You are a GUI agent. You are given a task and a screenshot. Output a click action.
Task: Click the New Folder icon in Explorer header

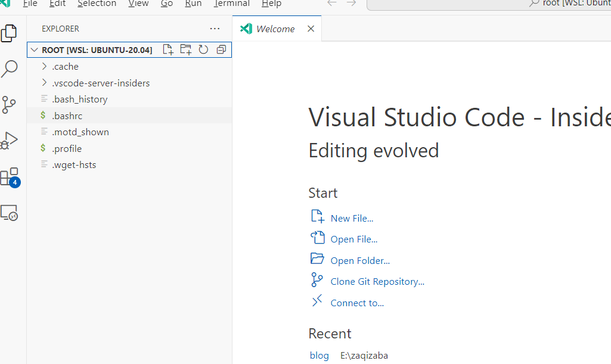(186, 50)
